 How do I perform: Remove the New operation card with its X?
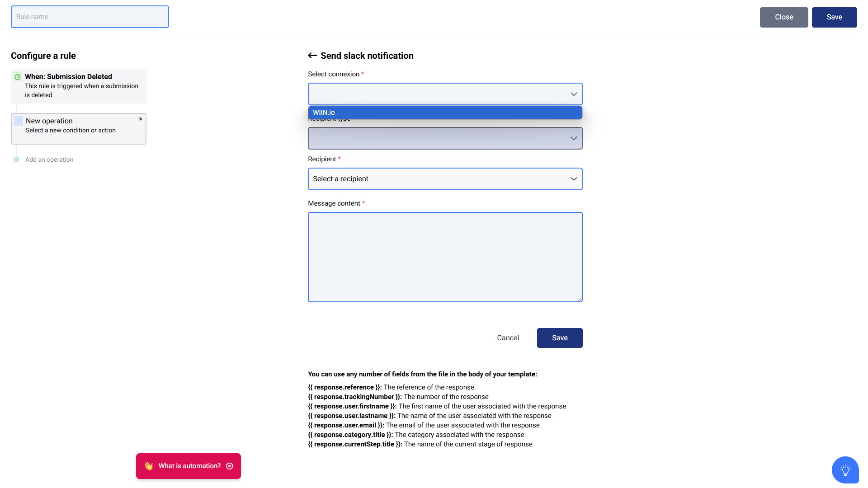click(x=141, y=119)
